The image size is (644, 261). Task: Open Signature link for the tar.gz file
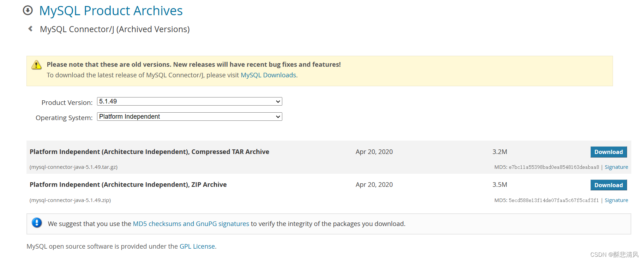click(616, 167)
